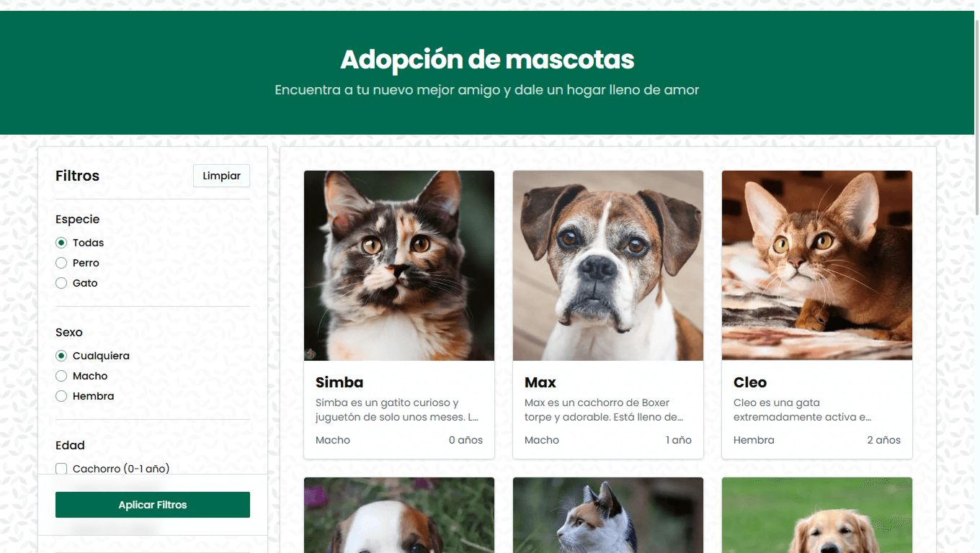Apply filters with Aplicar Filtros button
The height and width of the screenshot is (553, 980).
(x=153, y=505)
